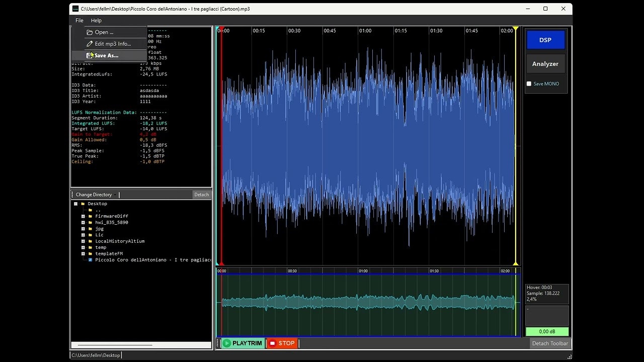Viewport: 644px width, 362px height.
Task: Click the pencil icon for Edit mp3 Info
Action: point(89,43)
